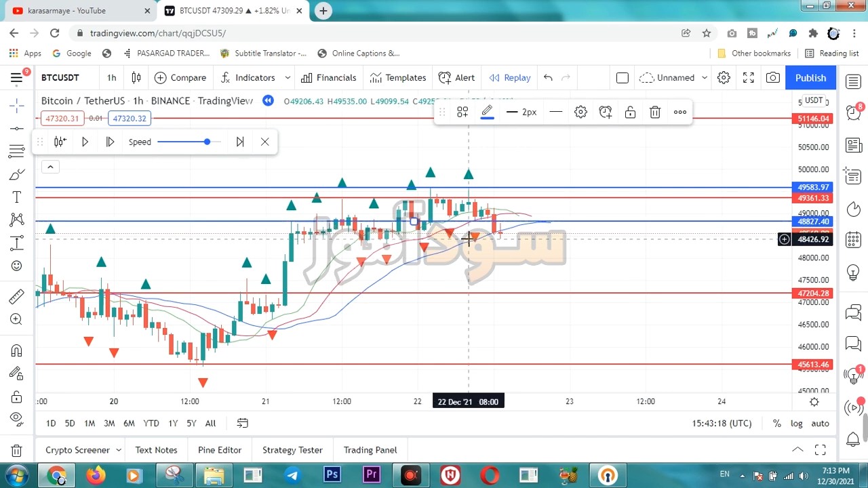Close the replay toolbar

pyautogui.click(x=264, y=142)
